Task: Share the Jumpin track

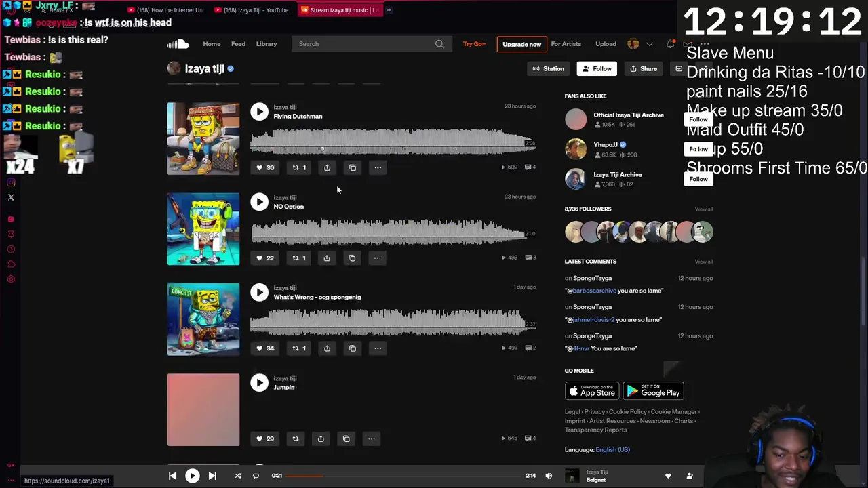Action: coord(321,439)
